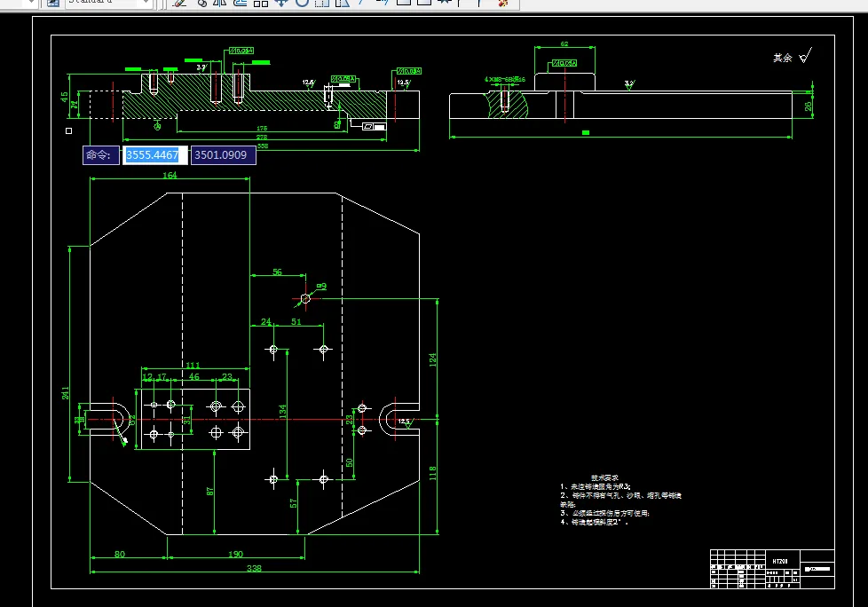
Task: Select the 45 height dimension text
Action: (64, 97)
